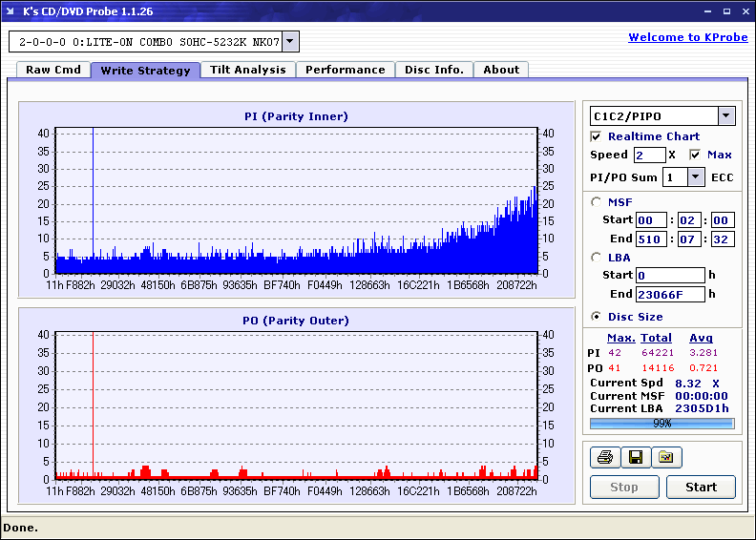Click the folder icon to load chart

[666, 458]
